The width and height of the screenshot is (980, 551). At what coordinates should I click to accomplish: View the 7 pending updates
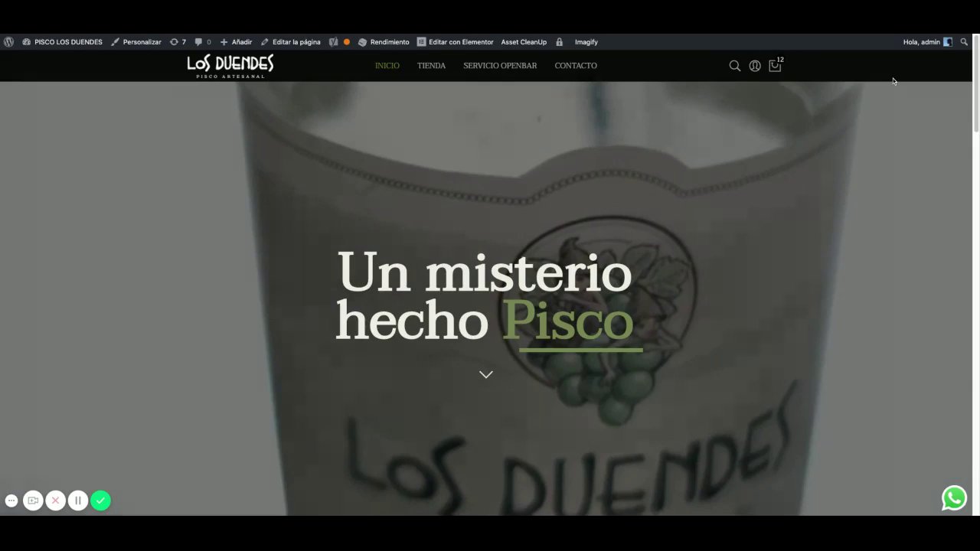(178, 42)
